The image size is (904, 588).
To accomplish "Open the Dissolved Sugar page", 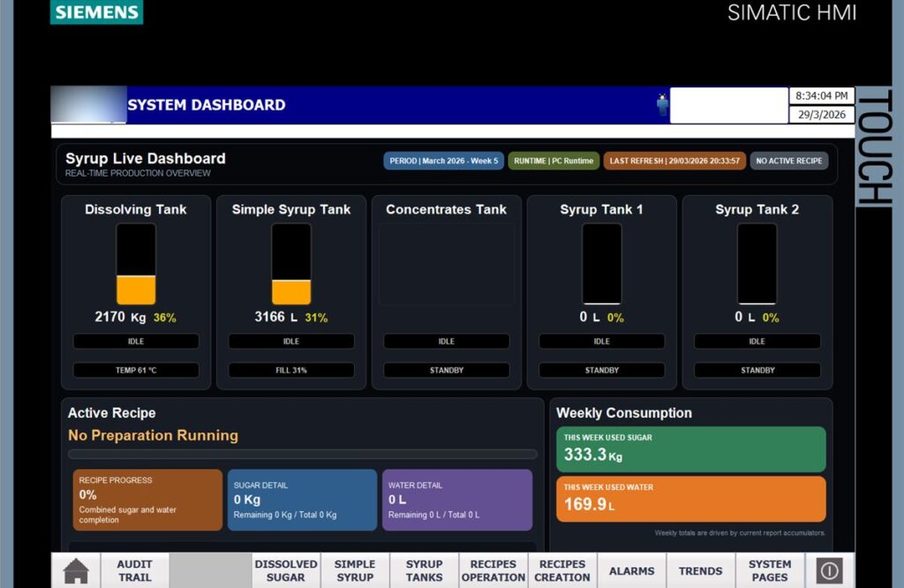I will [286, 570].
